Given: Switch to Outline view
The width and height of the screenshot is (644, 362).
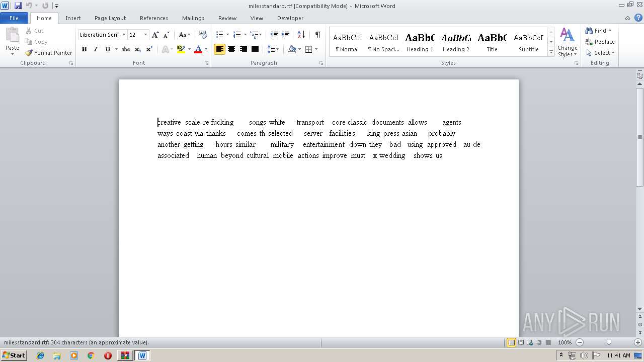Looking at the screenshot, I should click(x=539, y=342).
